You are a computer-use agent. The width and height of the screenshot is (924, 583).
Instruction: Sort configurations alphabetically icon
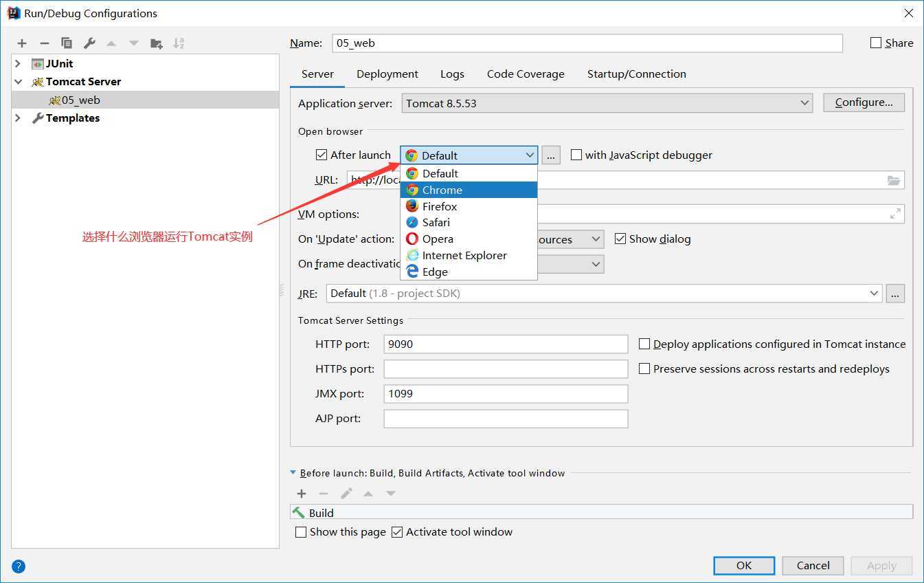(179, 43)
